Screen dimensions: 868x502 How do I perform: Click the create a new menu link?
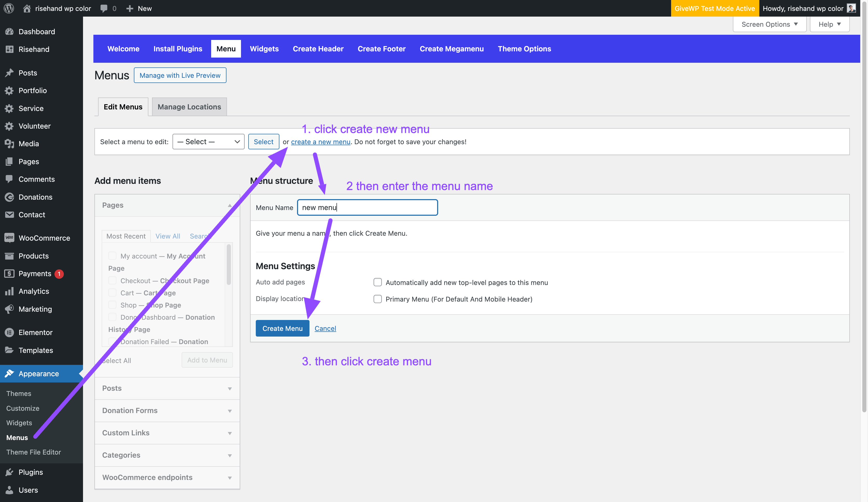pyautogui.click(x=320, y=142)
